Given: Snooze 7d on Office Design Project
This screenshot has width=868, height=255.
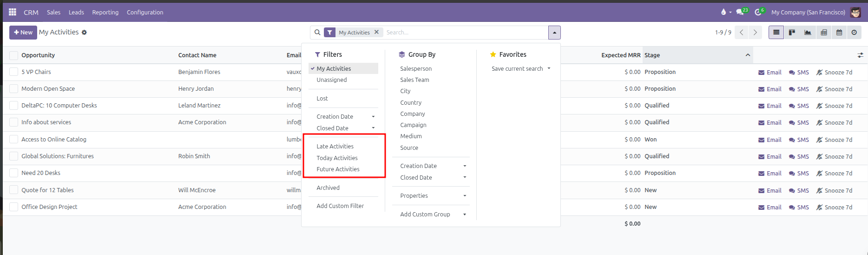Looking at the screenshot, I should tap(834, 207).
